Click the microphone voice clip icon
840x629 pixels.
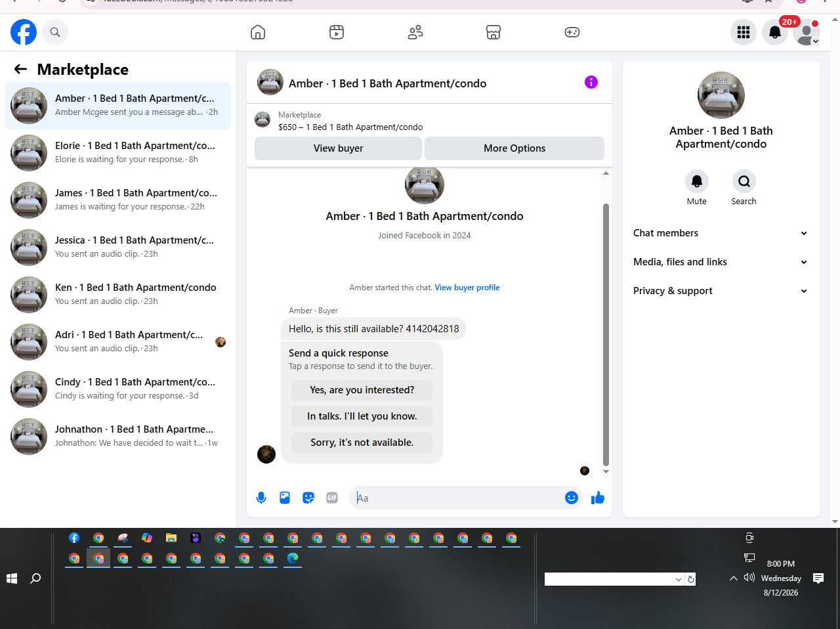pos(261,498)
